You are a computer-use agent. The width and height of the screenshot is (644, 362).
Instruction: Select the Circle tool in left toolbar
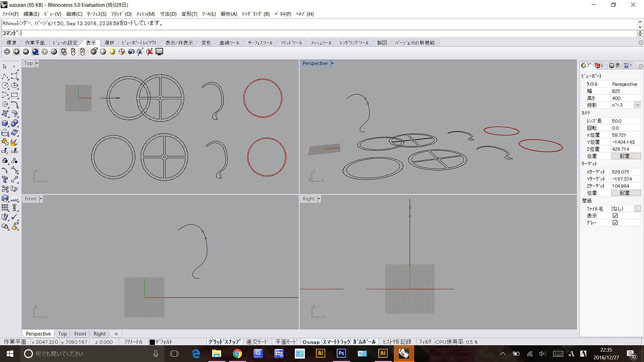pyautogui.click(x=5, y=85)
